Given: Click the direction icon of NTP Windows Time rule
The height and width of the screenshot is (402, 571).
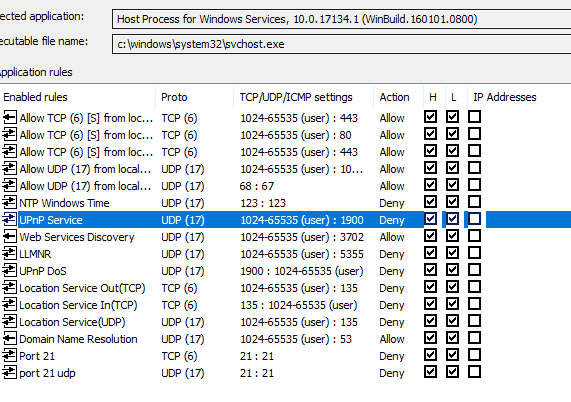Looking at the screenshot, I should 9,202.
